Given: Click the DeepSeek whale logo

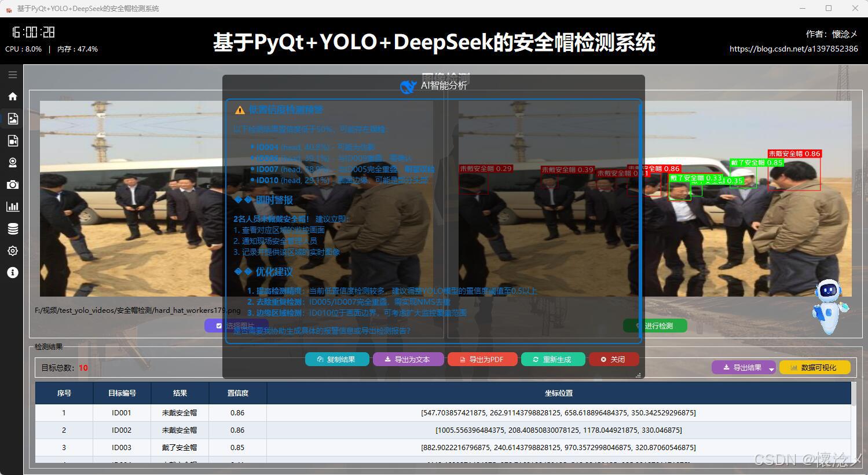Looking at the screenshot, I should tap(408, 86).
